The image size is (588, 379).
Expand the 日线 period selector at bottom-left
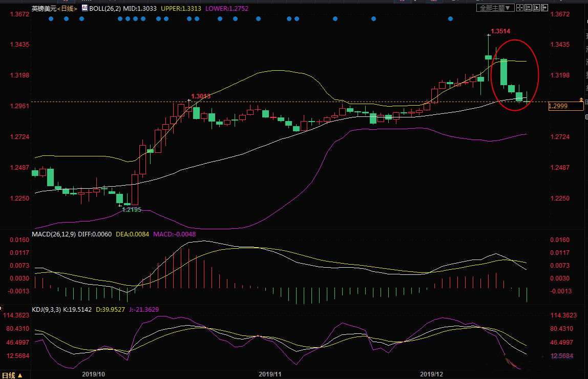coord(12,375)
